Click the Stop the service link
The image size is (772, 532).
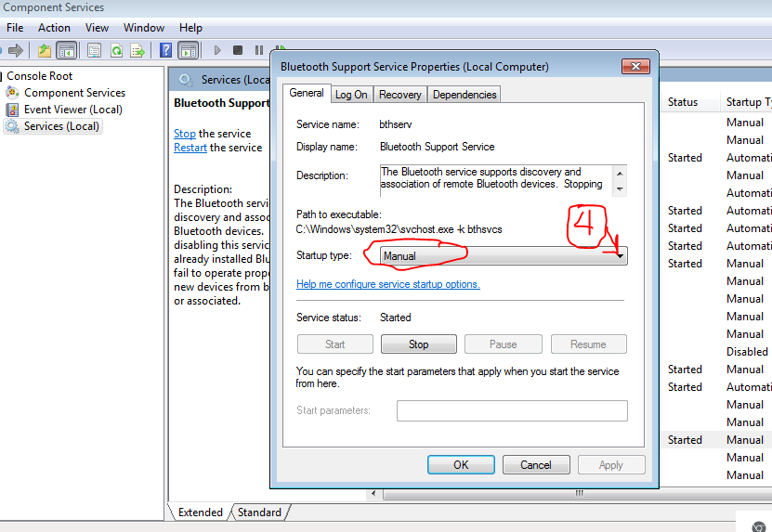tap(185, 134)
